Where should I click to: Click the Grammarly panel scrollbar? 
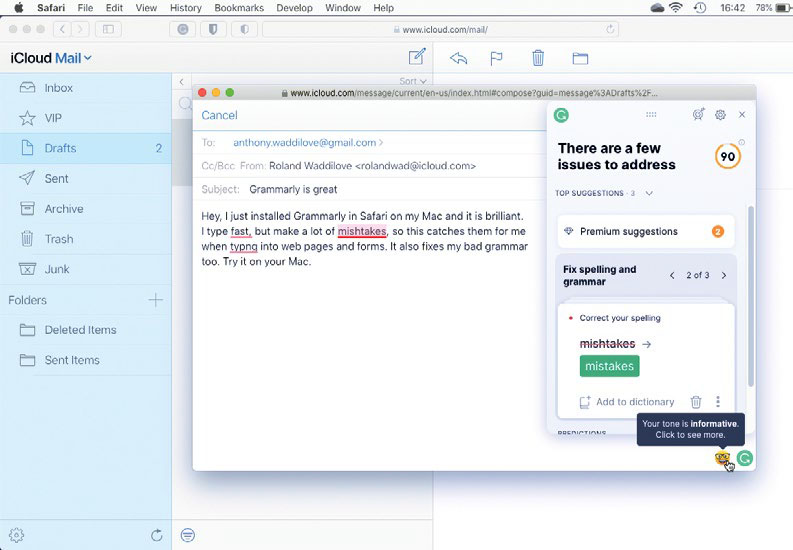point(751,296)
